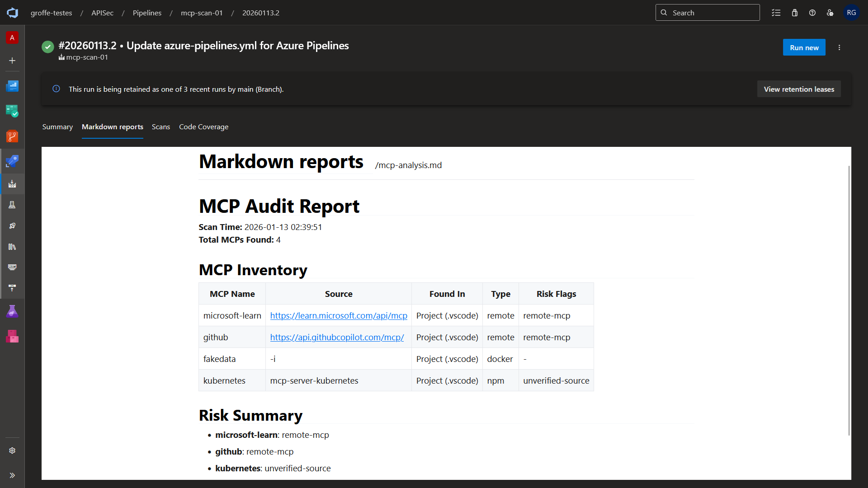This screenshot has height=488, width=868.
Task: Open Library icon in sidebar
Action: coord(12,247)
